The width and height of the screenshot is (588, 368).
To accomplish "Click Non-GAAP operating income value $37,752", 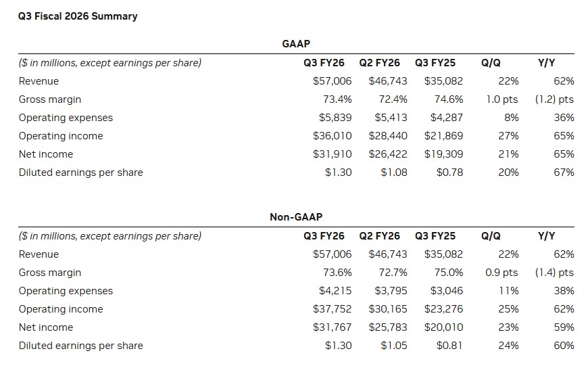I will 332,309.
